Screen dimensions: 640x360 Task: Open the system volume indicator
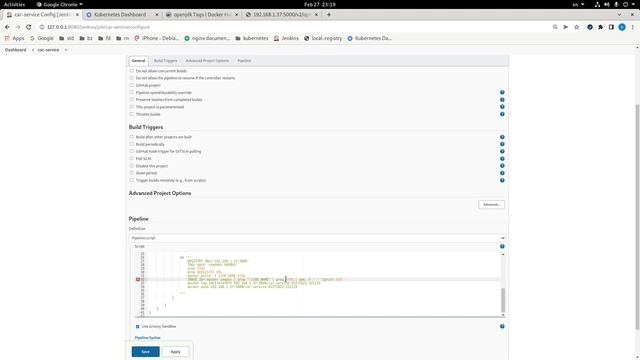[x=607, y=4]
